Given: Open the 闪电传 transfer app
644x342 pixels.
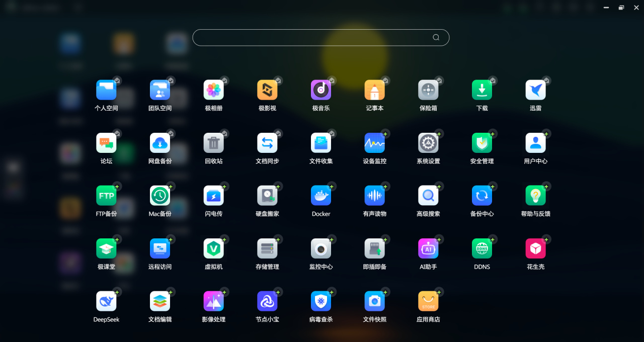Looking at the screenshot, I should (x=214, y=196).
